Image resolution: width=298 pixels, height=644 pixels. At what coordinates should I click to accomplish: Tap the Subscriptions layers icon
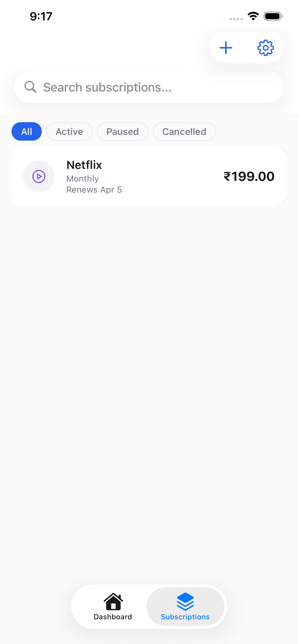pyautogui.click(x=185, y=601)
